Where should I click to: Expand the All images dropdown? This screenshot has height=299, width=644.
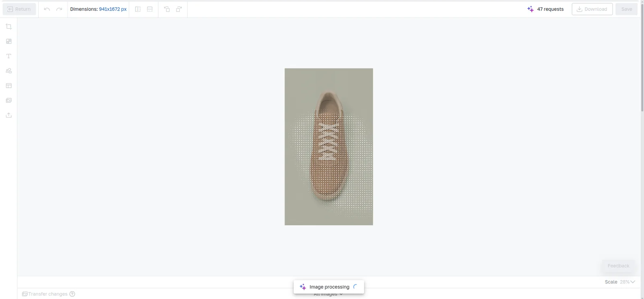click(x=328, y=295)
